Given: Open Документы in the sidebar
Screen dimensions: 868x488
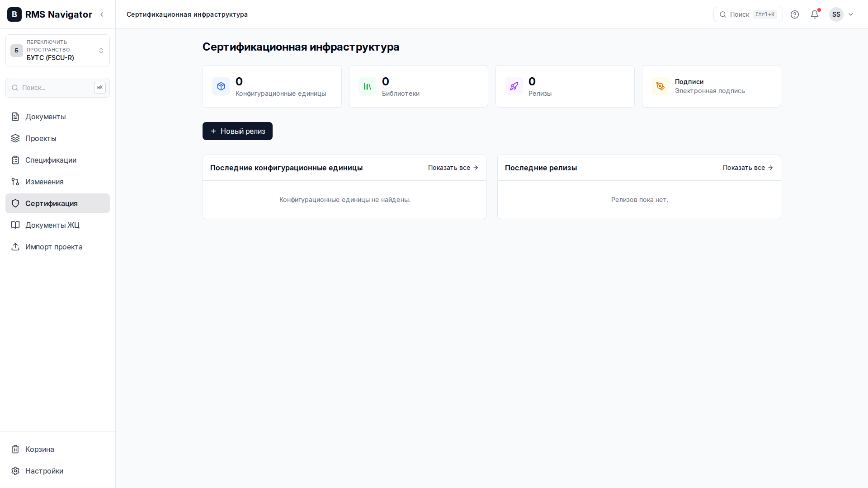Looking at the screenshot, I should (57, 117).
